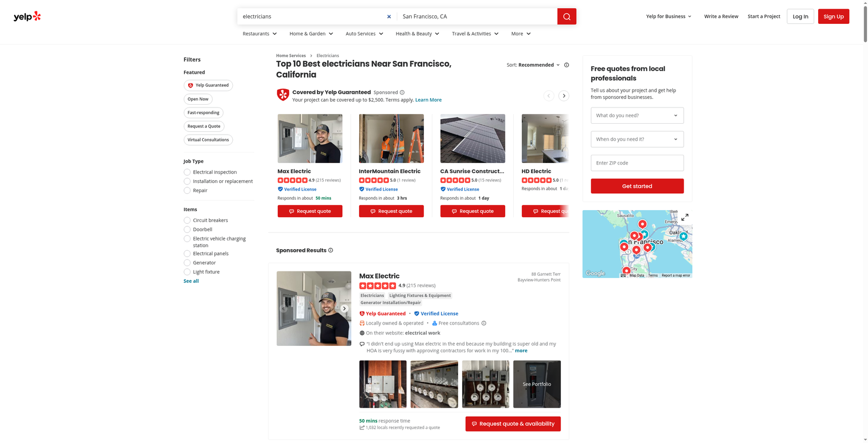Open Report a map error link

pyautogui.click(x=675, y=275)
